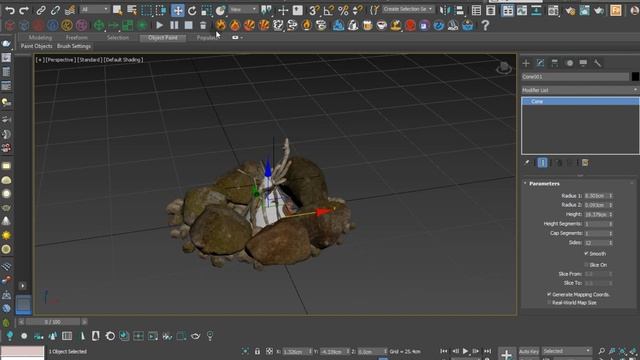Screen dimensions: 640x360
Task: Open the Select by Name dialog
Action: (x=132, y=10)
